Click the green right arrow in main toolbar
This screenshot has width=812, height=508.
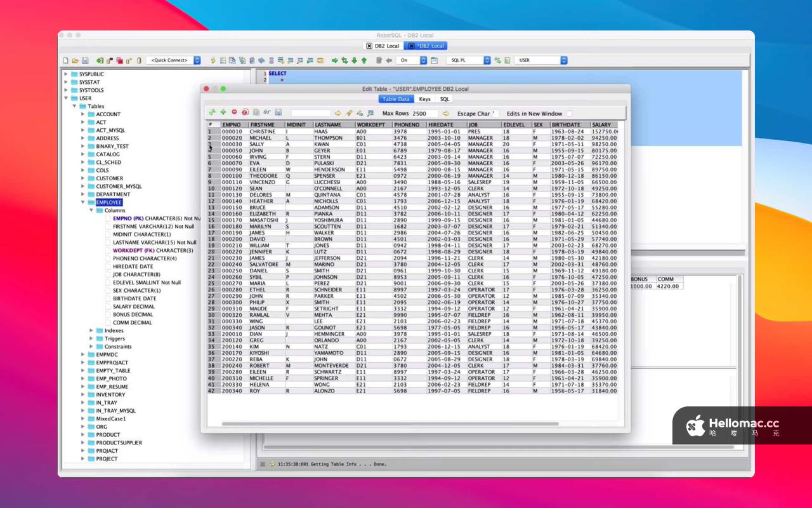335,60
